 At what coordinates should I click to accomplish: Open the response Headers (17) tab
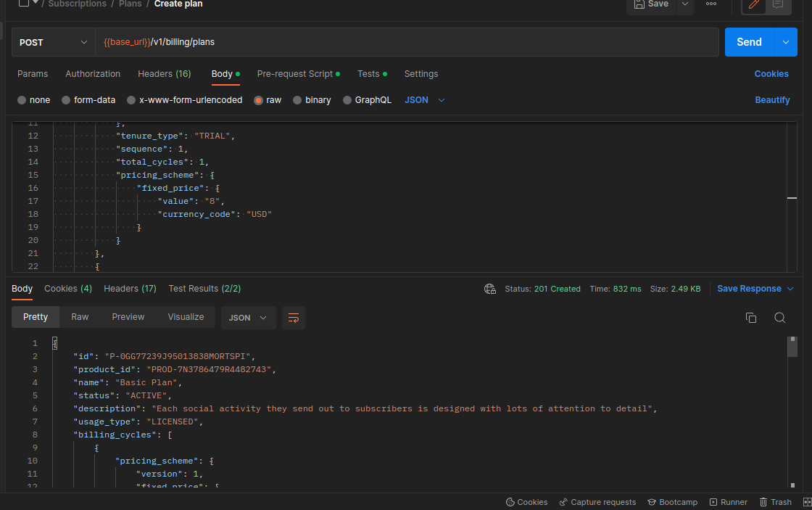click(x=130, y=289)
